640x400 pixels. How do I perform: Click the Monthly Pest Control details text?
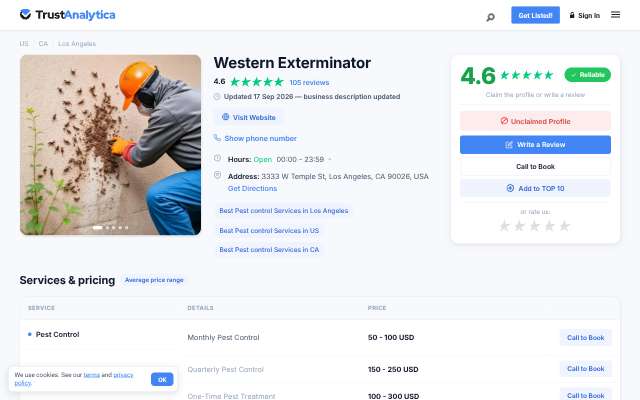click(x=223, y=338)
